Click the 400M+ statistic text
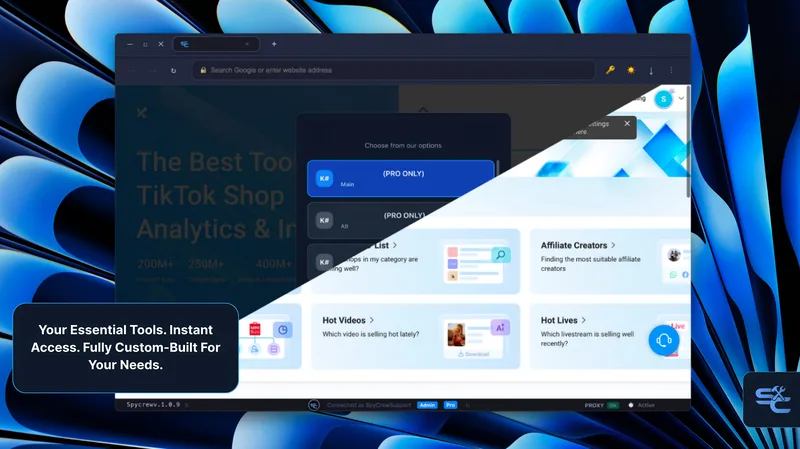 273,264
